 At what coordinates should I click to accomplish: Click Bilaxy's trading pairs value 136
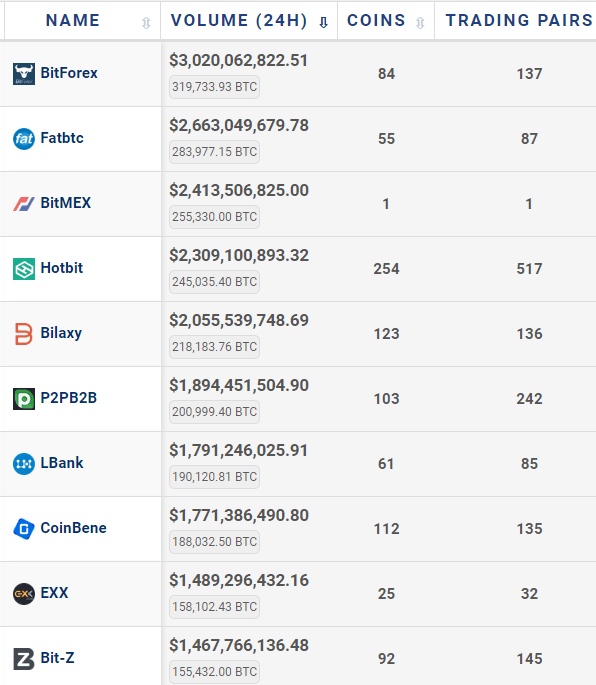pos(529,334)
